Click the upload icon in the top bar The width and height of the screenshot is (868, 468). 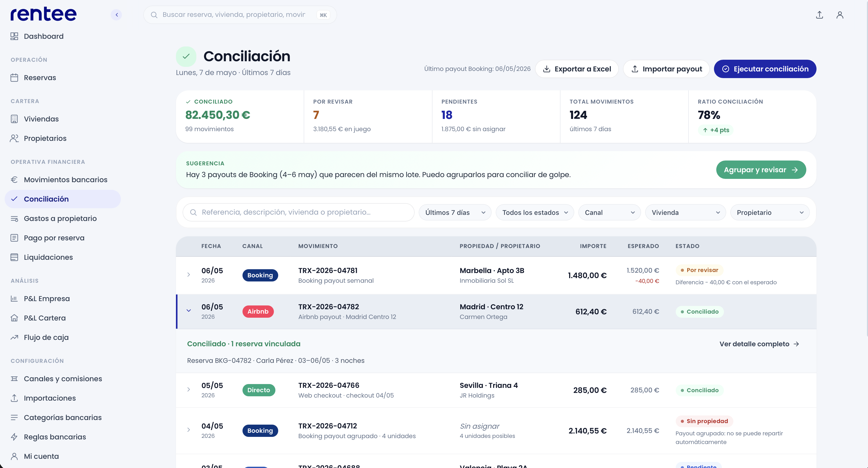820,15
